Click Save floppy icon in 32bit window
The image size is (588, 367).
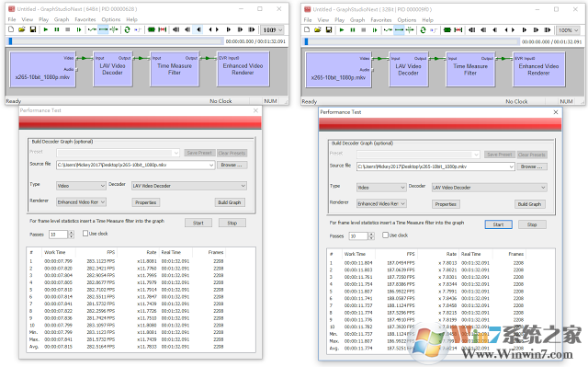coord(329,29)
